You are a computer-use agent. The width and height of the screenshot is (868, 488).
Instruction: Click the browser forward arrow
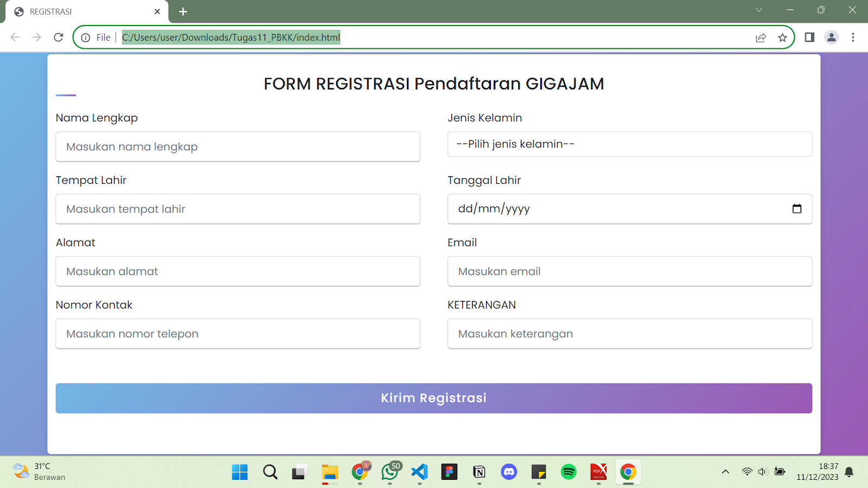[36, 37]
